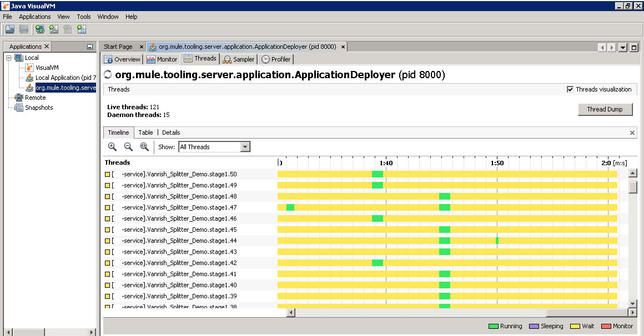Collapse the Local tree node

point(9,58)
